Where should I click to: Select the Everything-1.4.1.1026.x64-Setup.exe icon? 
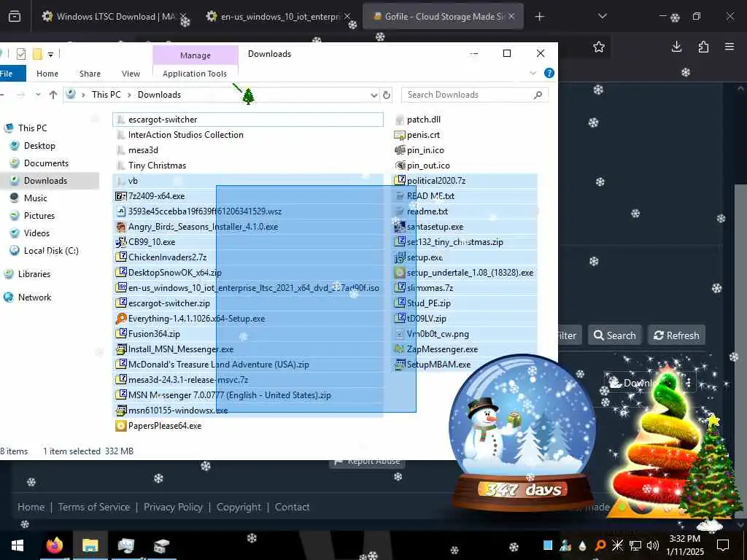point(121,319)
